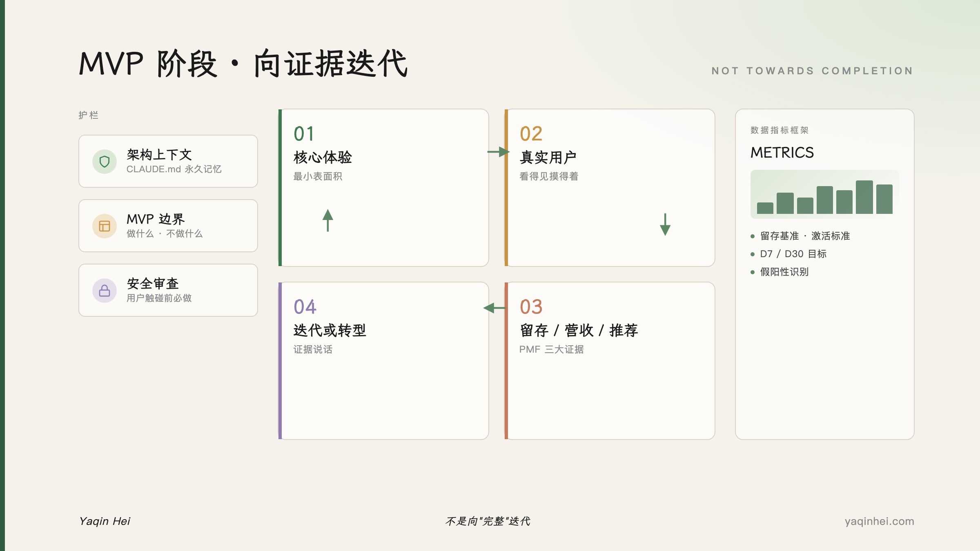Screen dimensions: 980x551
Task: Click the 用户触碰前必做 caption
Action: (159, 298)
